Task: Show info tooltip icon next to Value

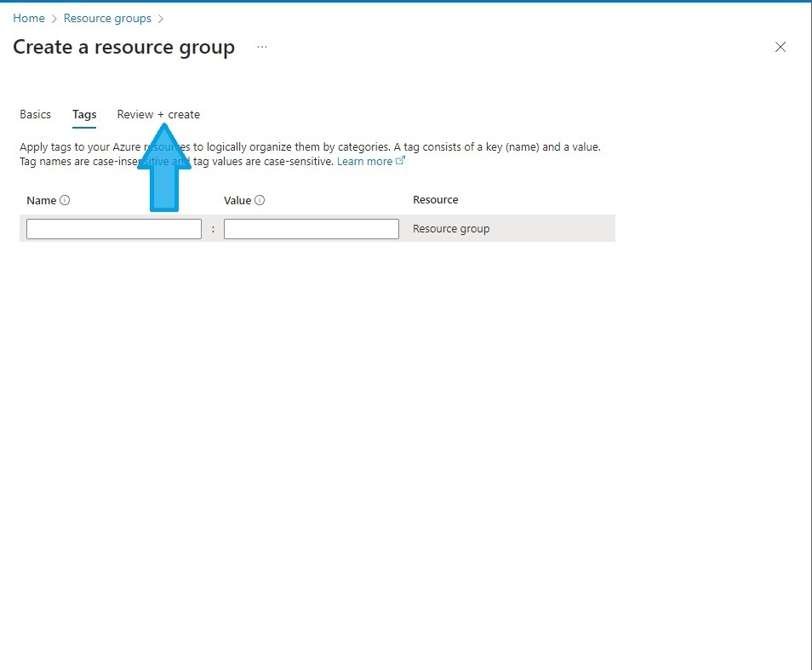Action: [x=260, y=200]
